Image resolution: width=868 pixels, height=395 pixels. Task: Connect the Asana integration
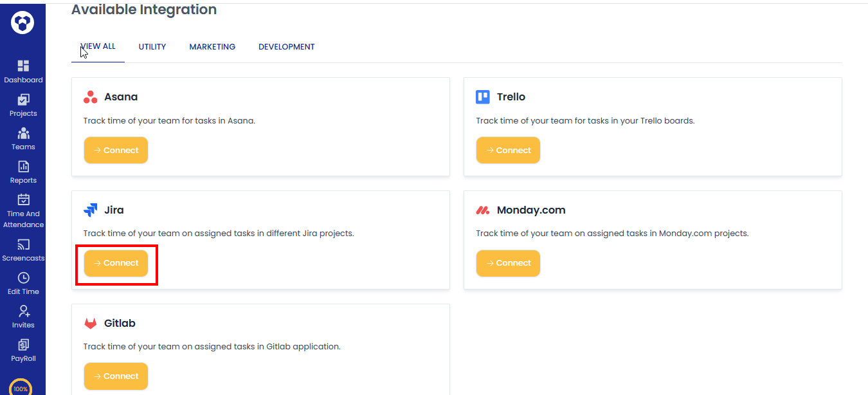[x=116, y=151]
